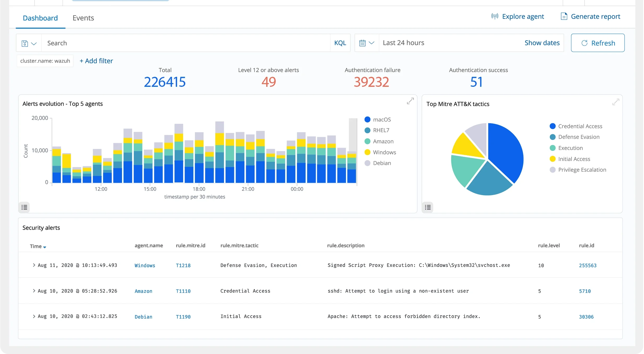Toggle Windows series in the legend
Screen dimensions: 644x354
tap(384, 152)
